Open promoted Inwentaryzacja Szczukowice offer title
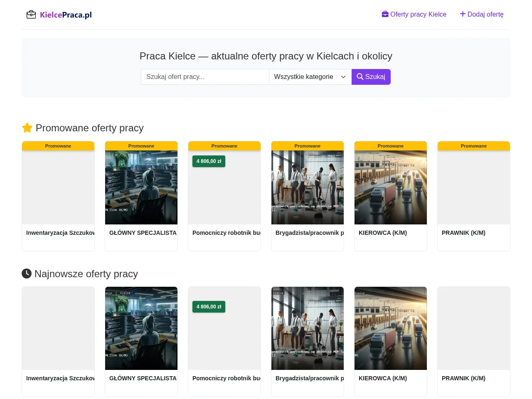Viewport: 532px width, 399px height. [x=60, y=233]
